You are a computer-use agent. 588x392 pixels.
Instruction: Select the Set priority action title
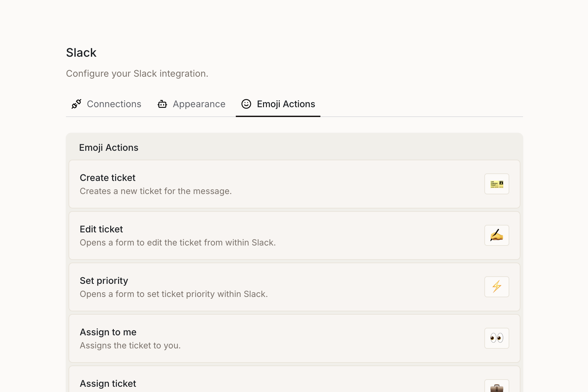coord(104,281)
